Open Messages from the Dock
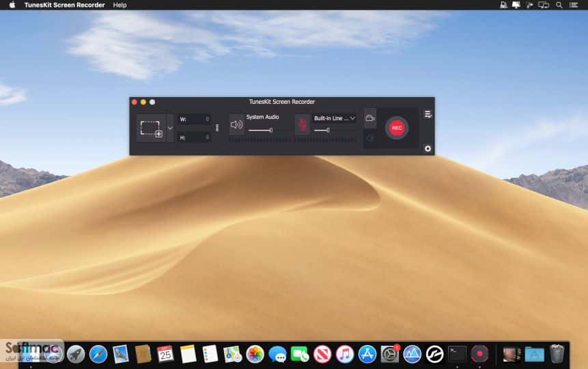 [x=277, y=354]
